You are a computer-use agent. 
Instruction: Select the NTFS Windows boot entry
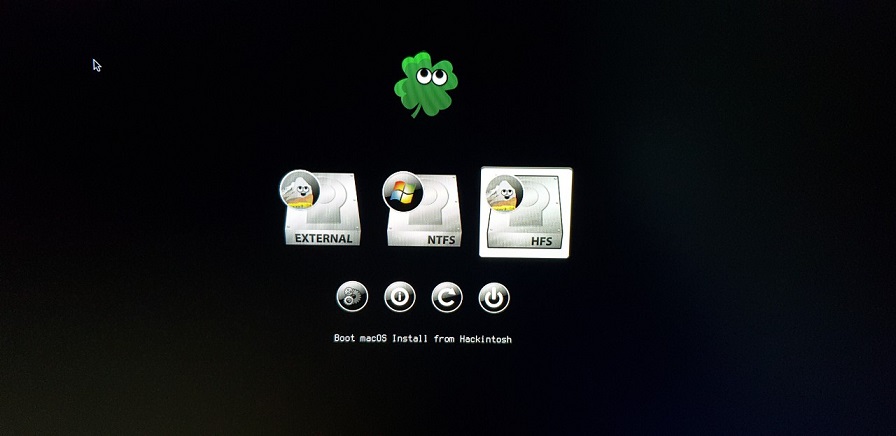coord(423,209)
